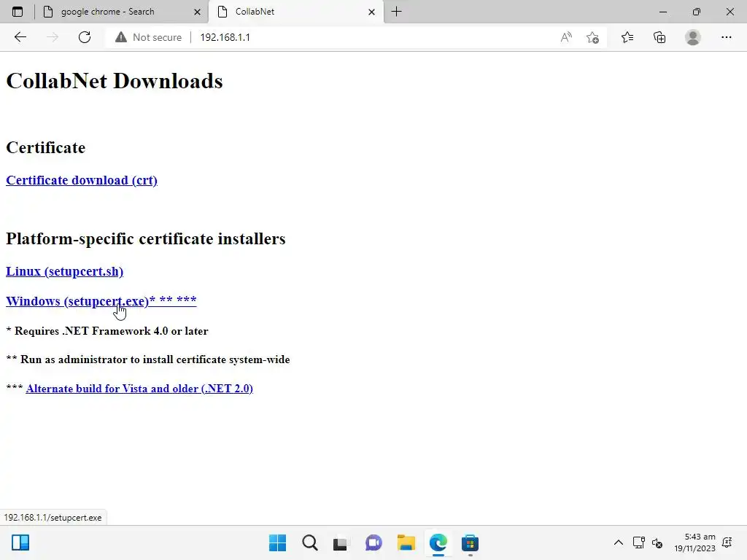Launch the Chat app from taskbar
Viewport: 747px width, 560px height.
coord(373,542)
